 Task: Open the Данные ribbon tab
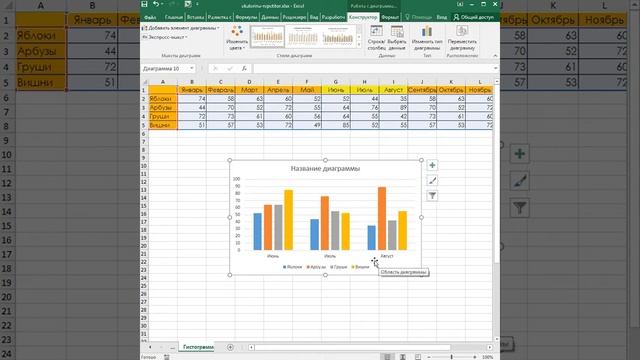[269, 17]
